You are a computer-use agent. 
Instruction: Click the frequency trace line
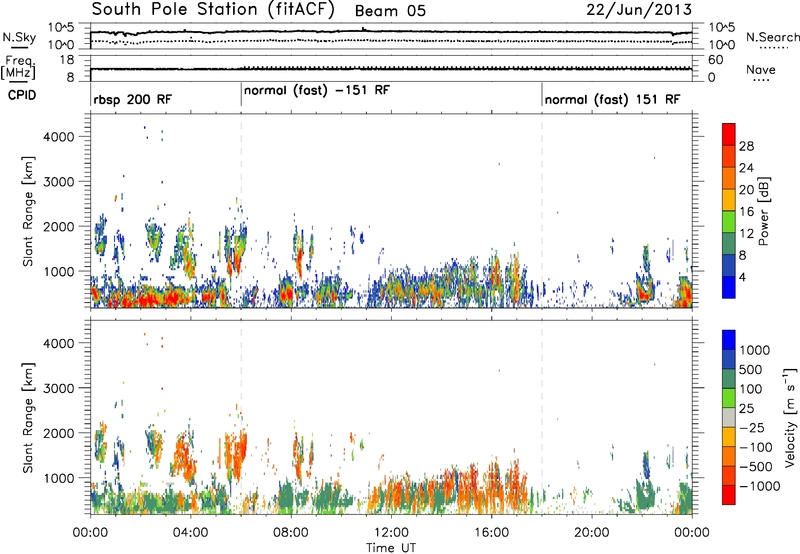pos(391,68)
